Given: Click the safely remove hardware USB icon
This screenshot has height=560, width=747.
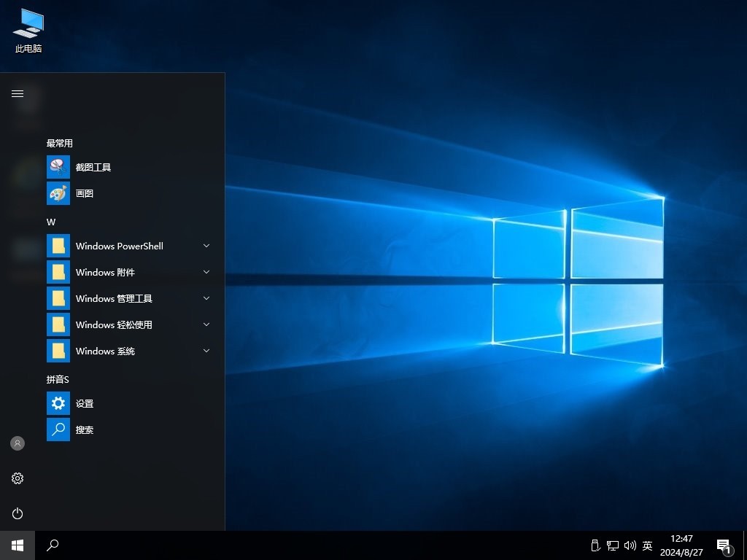Looking at the screenshot, I should [595, 545].
